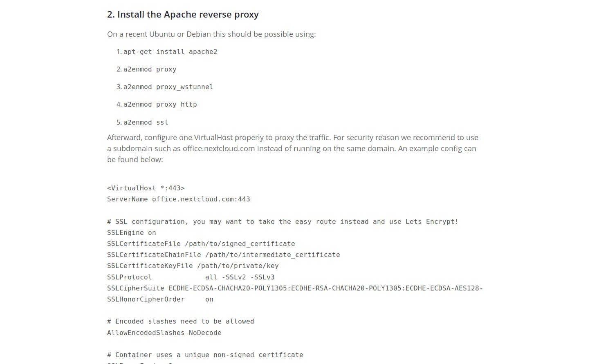Click the "SSLCipherSuite" config line
590x364 pixels.
click(294, 288)
